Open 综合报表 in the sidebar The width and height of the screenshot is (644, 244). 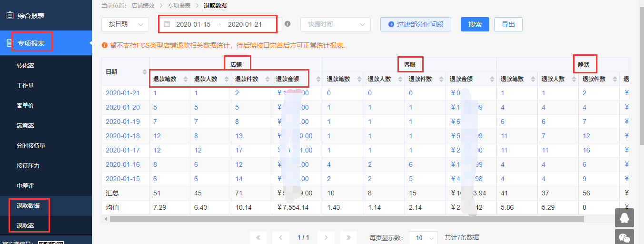tap(31, 16)
